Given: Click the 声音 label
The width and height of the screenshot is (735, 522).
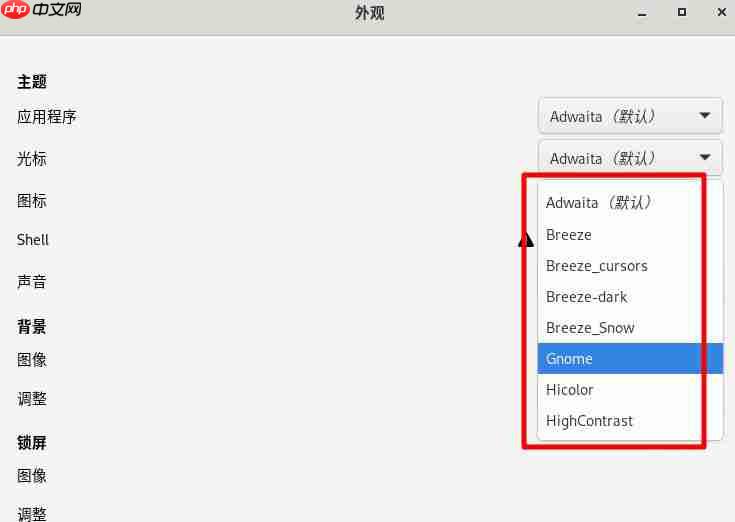Looking at the screenshot, I should [x=32, y=282].
